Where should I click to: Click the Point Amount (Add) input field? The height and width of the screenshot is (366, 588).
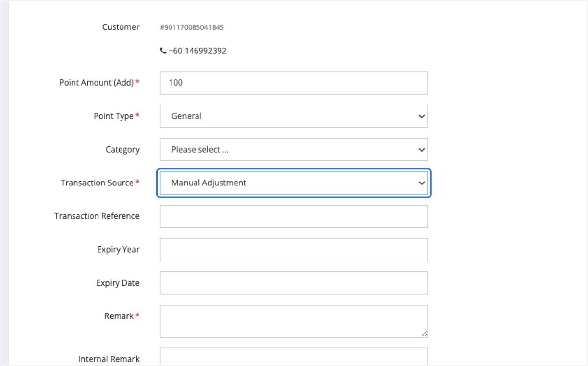294,83
